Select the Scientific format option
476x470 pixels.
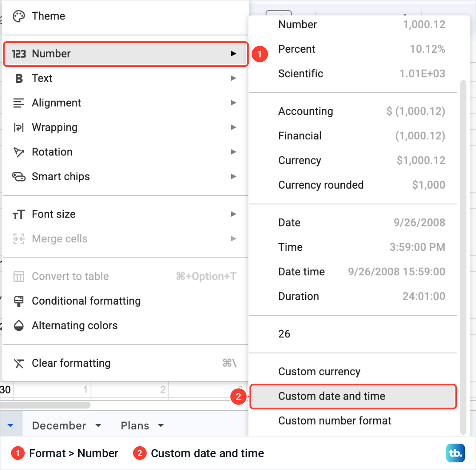point(353,74)
